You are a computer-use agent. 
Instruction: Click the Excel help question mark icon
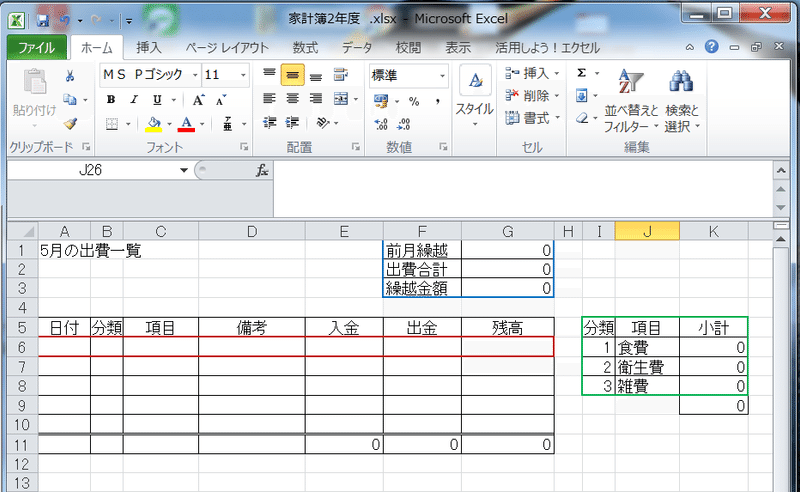point(711,47)
